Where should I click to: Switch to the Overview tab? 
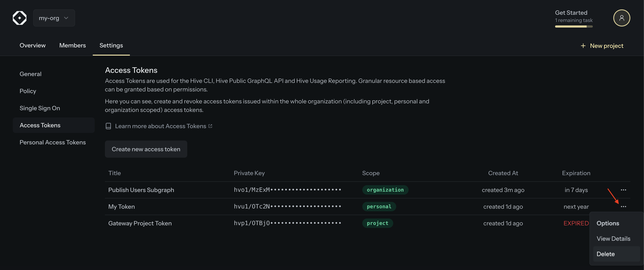tap(32, 45)
